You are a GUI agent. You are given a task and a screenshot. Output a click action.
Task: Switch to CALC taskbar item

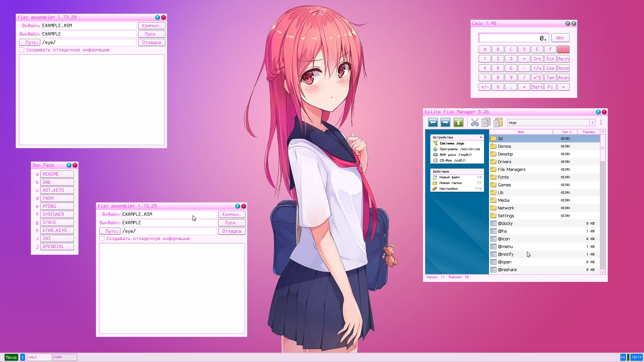click(x=39, y=357)
